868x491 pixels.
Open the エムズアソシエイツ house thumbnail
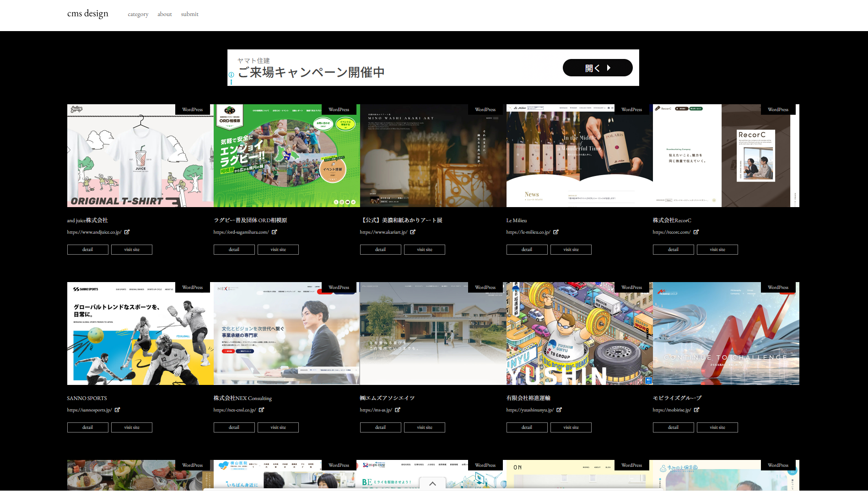(433, 333)
